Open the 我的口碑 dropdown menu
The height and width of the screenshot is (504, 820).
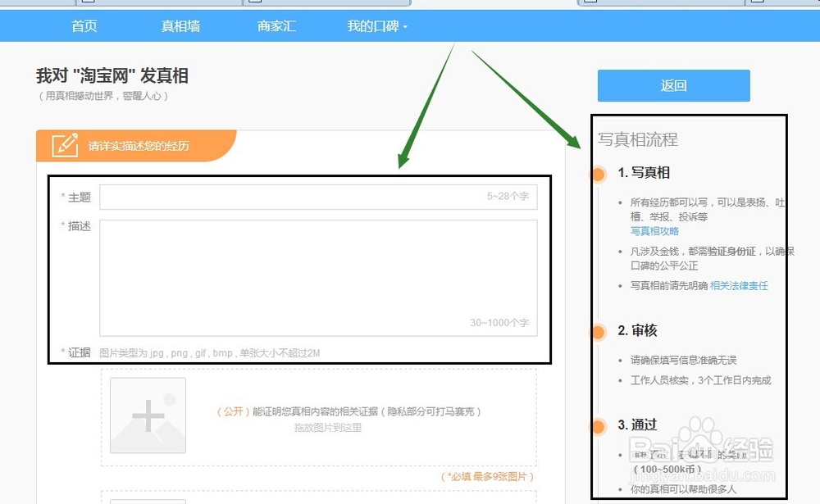tap(373, 25)
